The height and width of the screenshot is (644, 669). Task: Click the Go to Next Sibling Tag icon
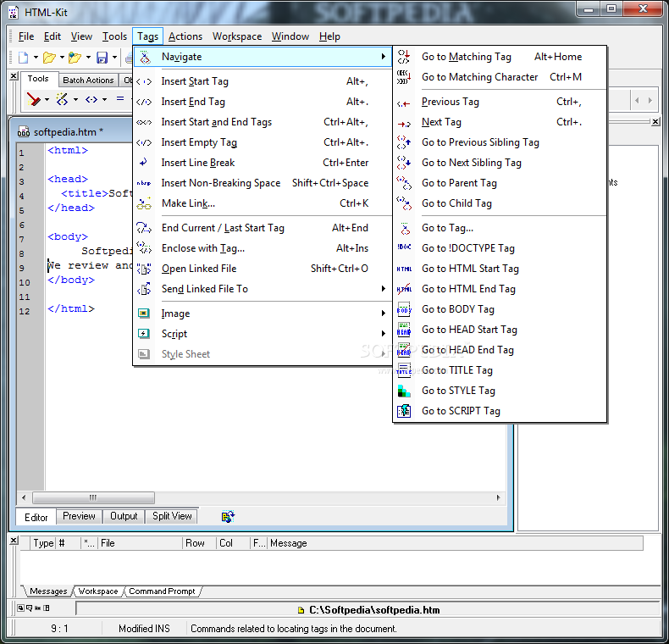pos(403,163)
